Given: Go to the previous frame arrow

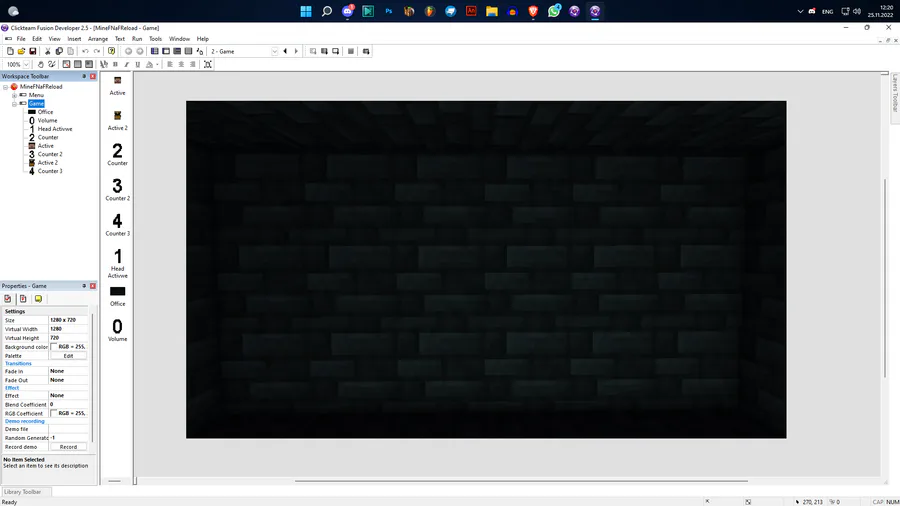Looking at the screenshot, I should 285,51.
